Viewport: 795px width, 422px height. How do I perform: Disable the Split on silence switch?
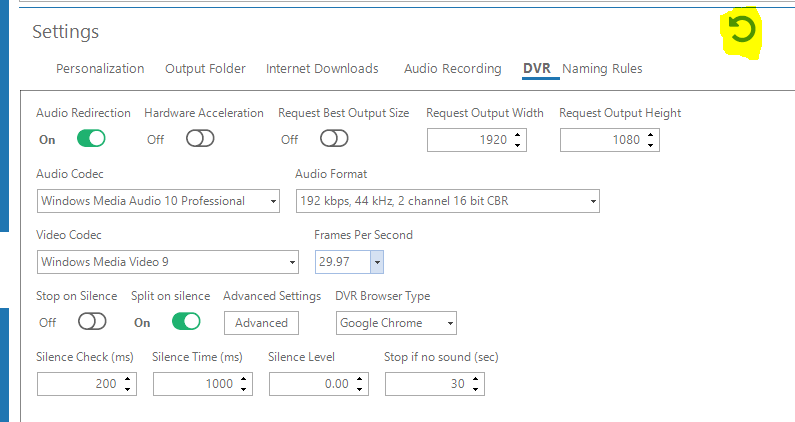186,321
